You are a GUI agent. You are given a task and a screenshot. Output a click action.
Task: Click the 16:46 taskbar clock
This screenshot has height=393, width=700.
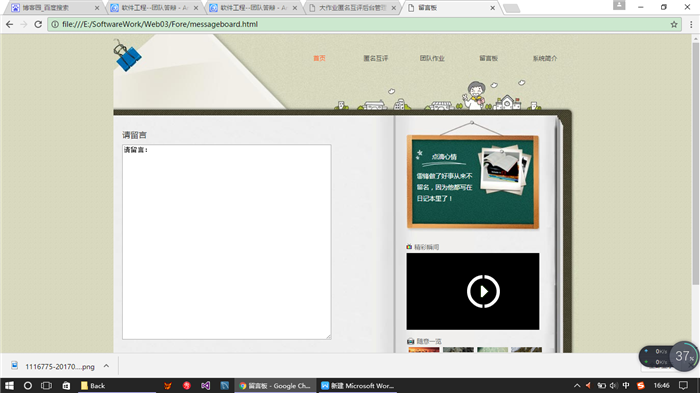tap(662, 385)
